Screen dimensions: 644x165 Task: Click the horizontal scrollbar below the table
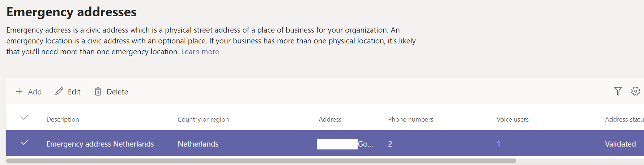tap(261, 161)
